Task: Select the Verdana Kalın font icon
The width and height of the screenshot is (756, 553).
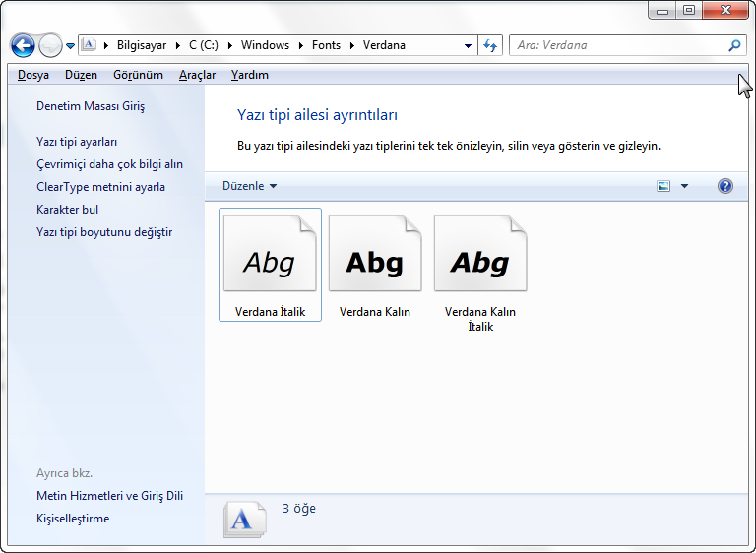Action: [375, 253]
